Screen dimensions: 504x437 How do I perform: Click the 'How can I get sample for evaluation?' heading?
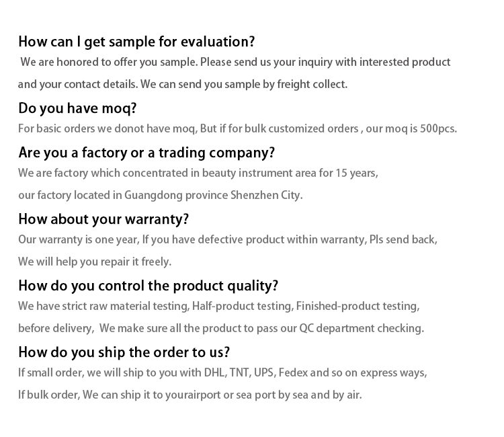(136, 42)
